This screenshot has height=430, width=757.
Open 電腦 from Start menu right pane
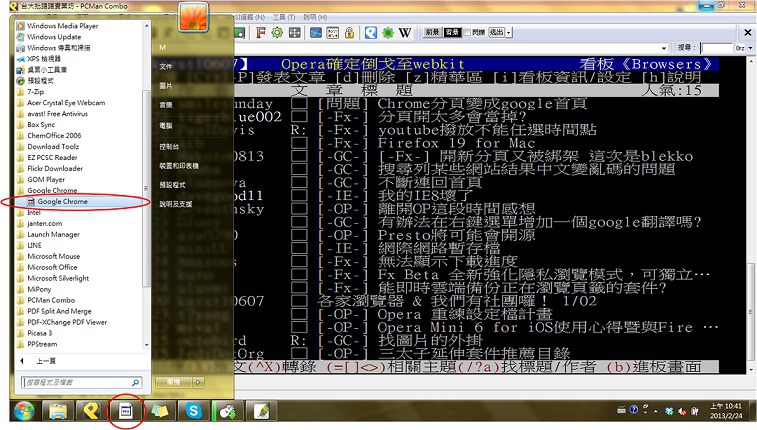(x=166, y=125)
